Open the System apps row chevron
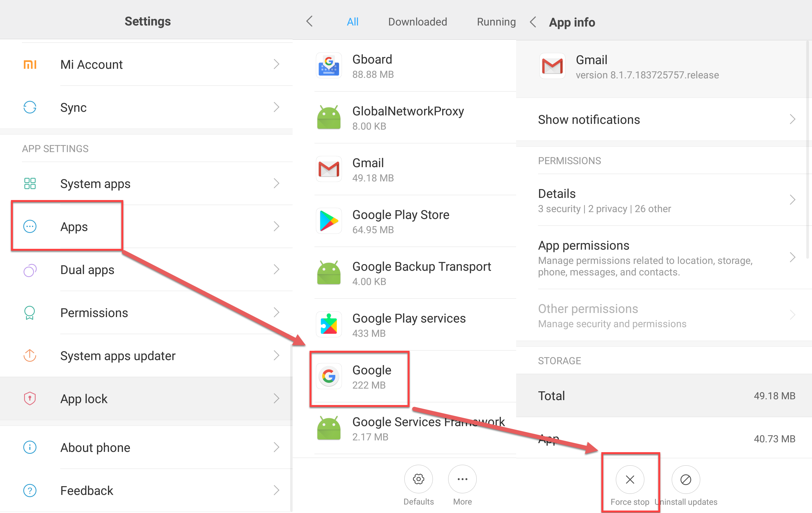 click(x=276, y=183)
